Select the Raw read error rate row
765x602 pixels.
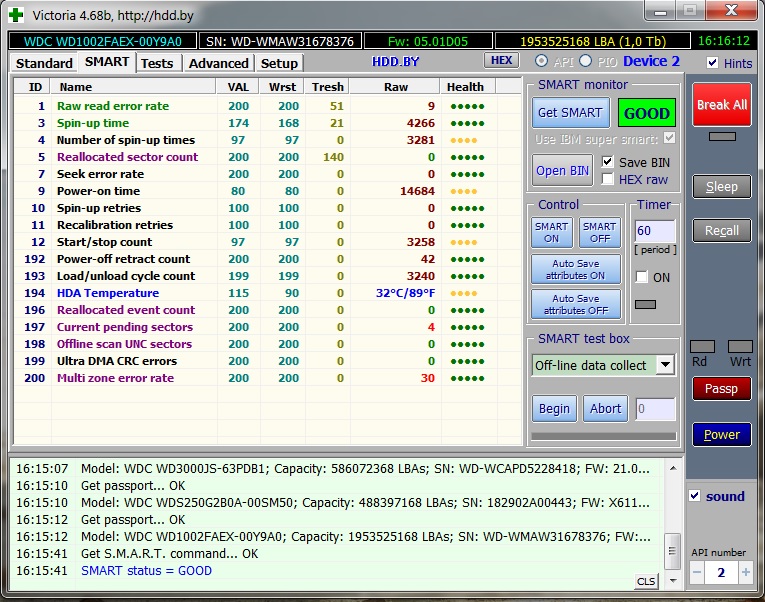[x=267, y=106]
